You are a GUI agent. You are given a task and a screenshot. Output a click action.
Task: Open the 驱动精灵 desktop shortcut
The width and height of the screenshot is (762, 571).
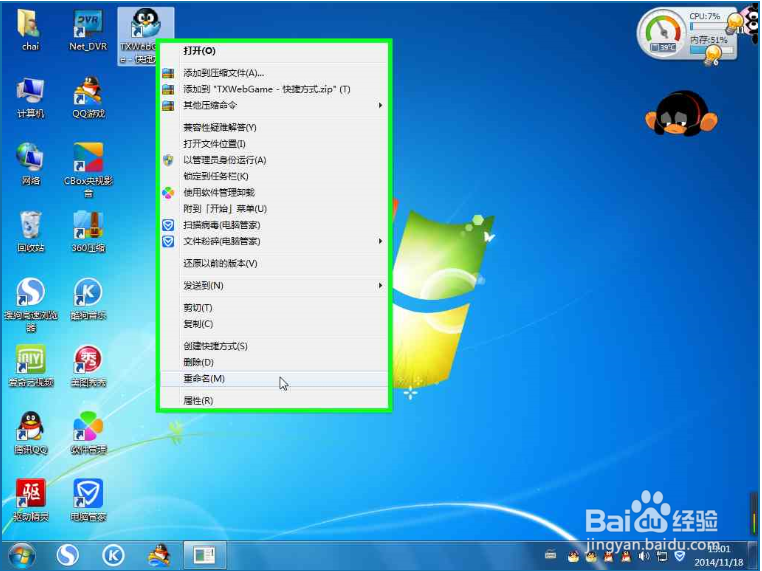click(31, 500)
